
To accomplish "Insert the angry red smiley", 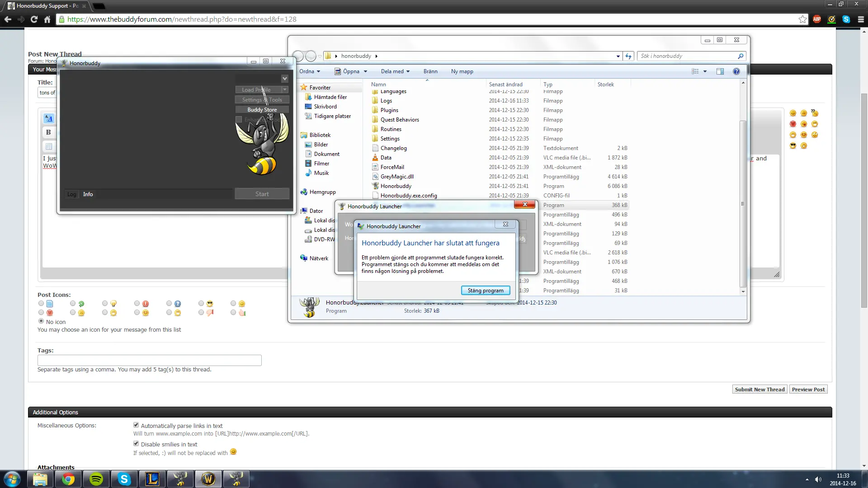I will click(793, 124).
